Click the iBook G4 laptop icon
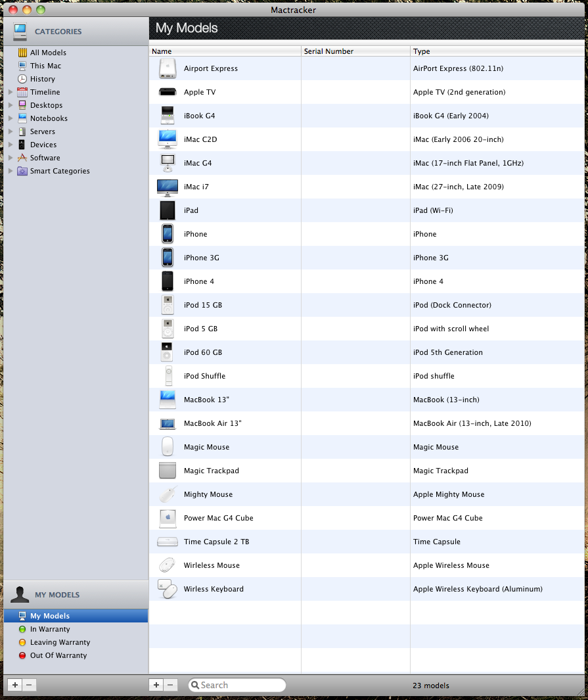The image size is (588, 700). point(168,116)
